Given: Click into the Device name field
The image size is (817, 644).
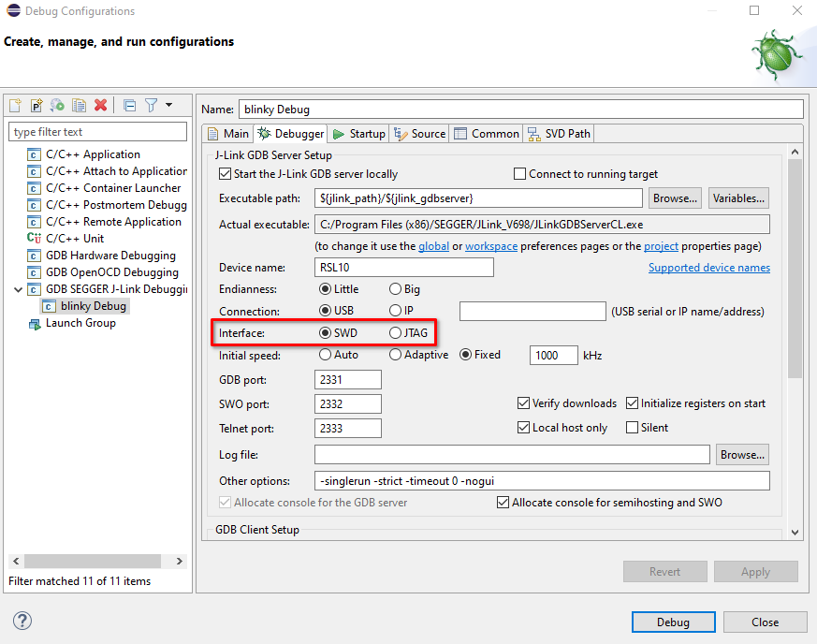Looking at the screenshot, I should tap(403, 268).
